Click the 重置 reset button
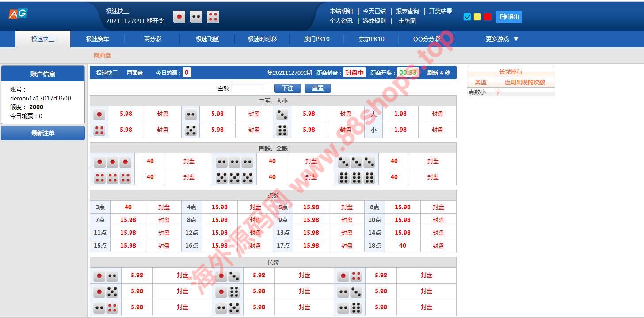This screenshot has width=644, height=318. click(317, 88)
